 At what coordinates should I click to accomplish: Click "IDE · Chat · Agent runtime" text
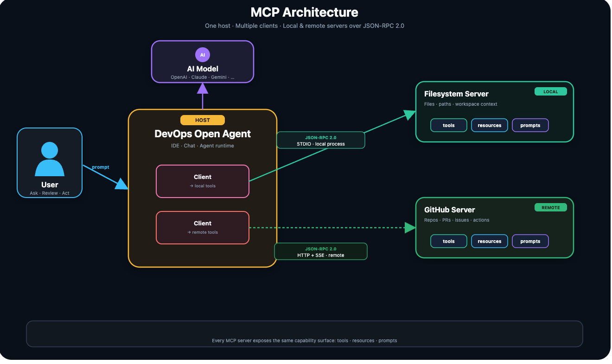point(203,146)
